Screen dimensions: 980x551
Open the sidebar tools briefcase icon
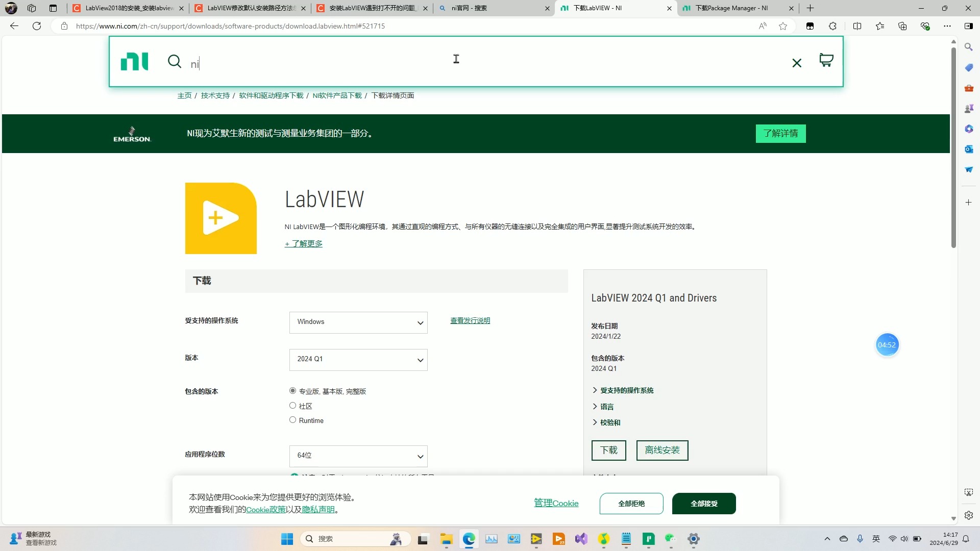969,88
